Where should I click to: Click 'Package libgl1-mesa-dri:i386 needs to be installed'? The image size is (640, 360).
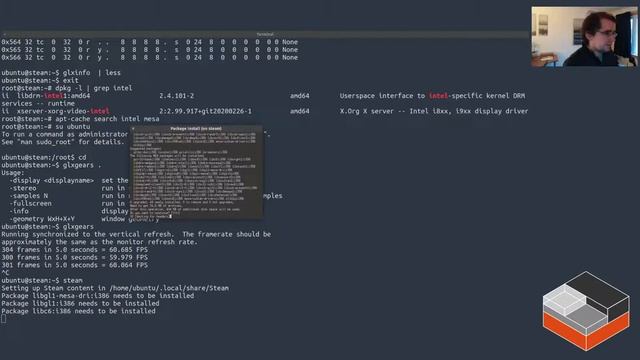98,296
